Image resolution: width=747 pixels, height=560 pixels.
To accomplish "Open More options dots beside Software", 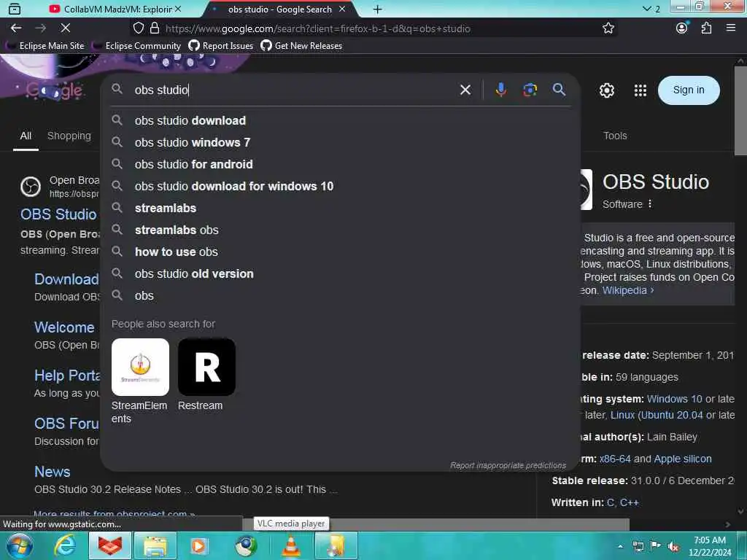I will point(650,204).
